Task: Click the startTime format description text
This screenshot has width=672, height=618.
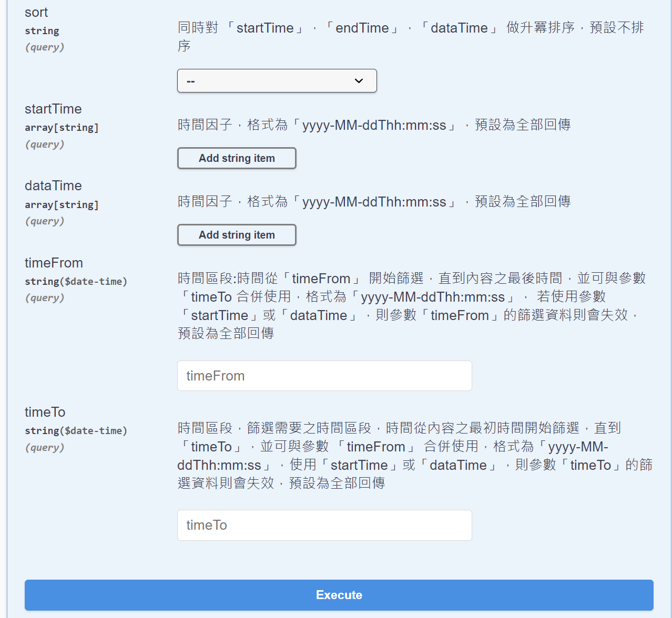Action: 374,125
